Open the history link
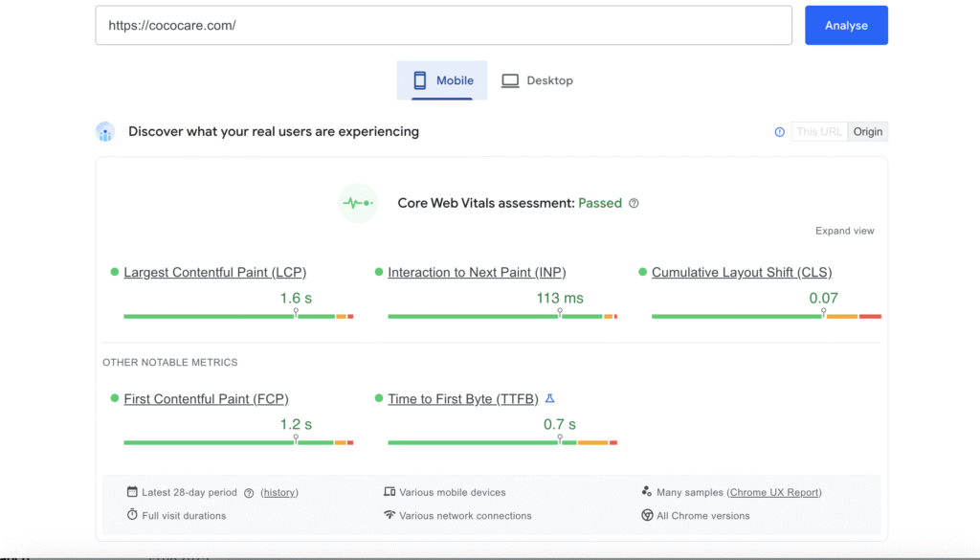Image resolution: width=980 pixels, height=560 pixels. pyautogui.click(x=279, y=493)
